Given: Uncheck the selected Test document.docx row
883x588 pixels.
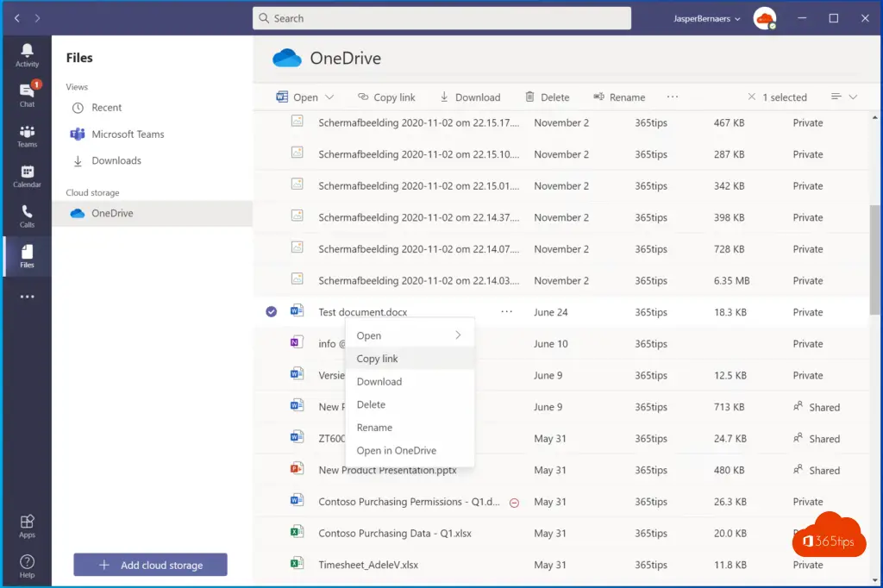Looking at the screenshot, I should pos(272,311).
